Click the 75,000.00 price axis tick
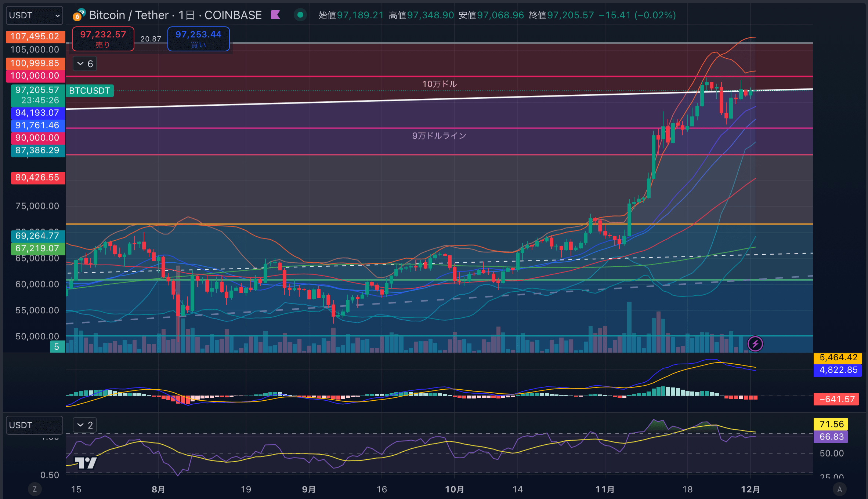The height and width of the screenshot is (499, 868). 37,206
